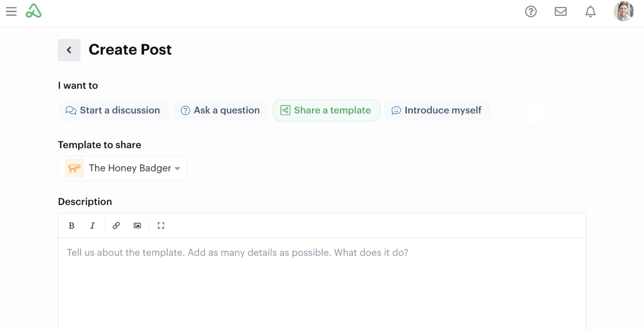Click the dropdown arrow beside The Honey Badger
Screen dimensions: 644x330
click(177, 169)
